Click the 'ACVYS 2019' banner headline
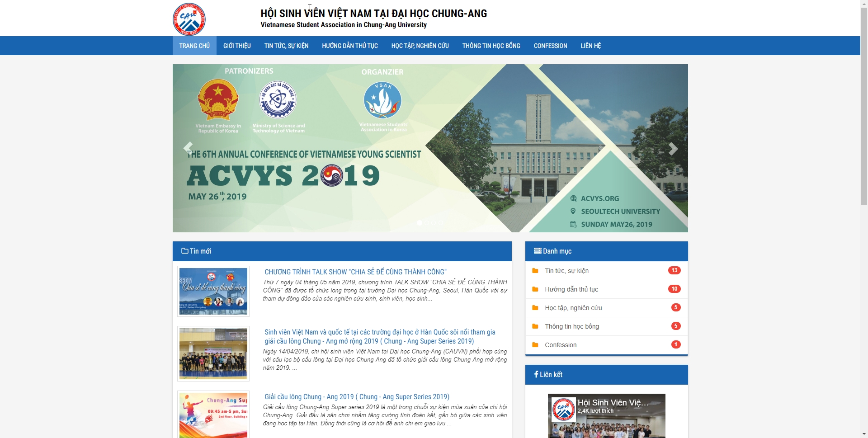The width and height of the screenshot is (868, 438). (x=283, y=176)
